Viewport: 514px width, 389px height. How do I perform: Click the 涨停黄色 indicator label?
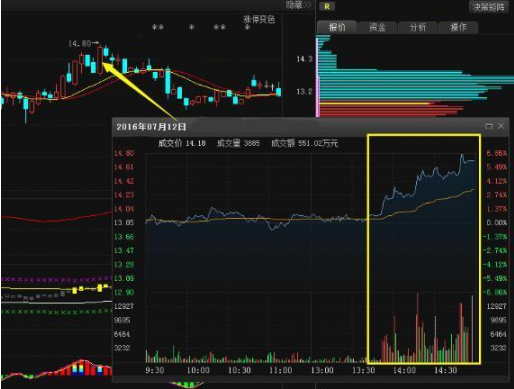click(259, 19)
